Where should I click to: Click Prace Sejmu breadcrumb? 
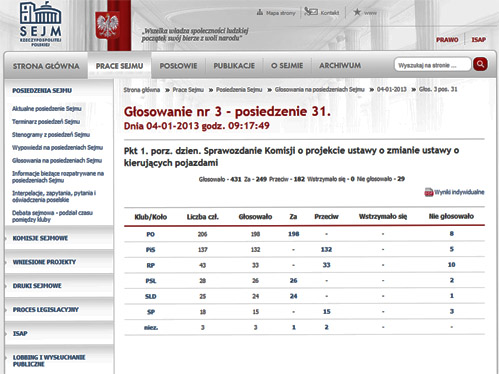pos(188,90)
